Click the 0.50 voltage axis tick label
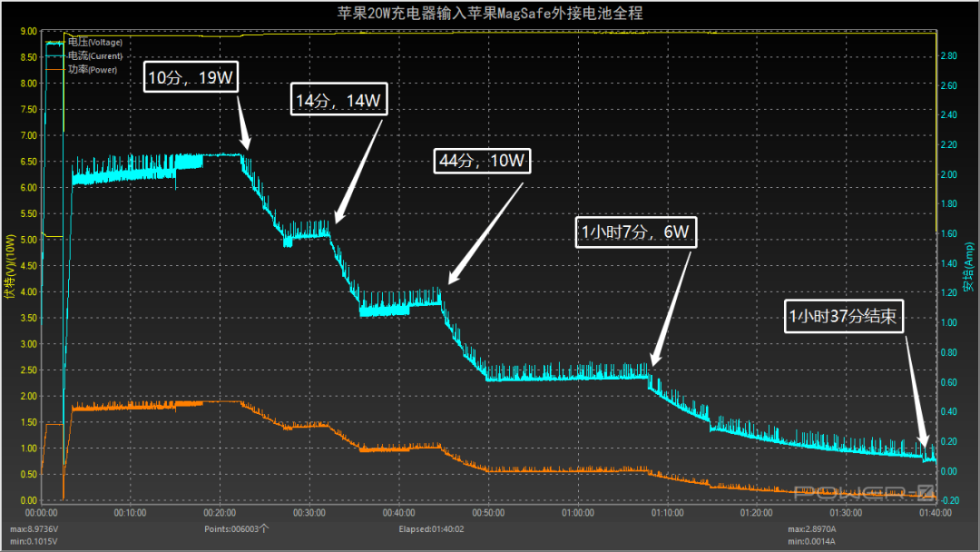Image resolution: width=980 pixels, height=552 pixels. tap(29, 474)
